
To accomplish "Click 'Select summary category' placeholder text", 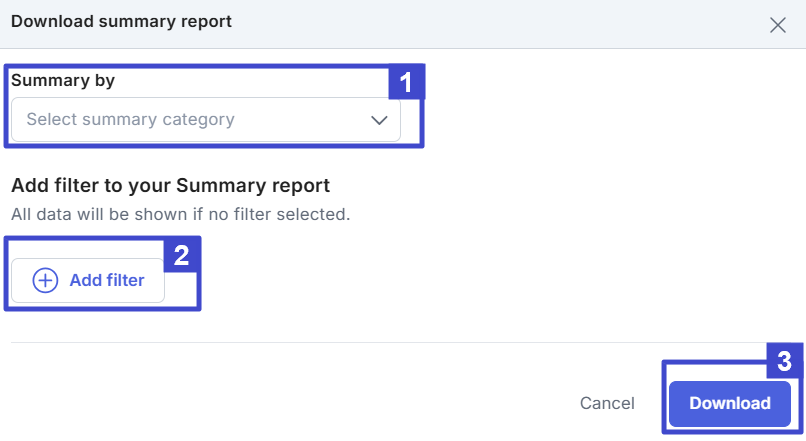I will (130, 120).
